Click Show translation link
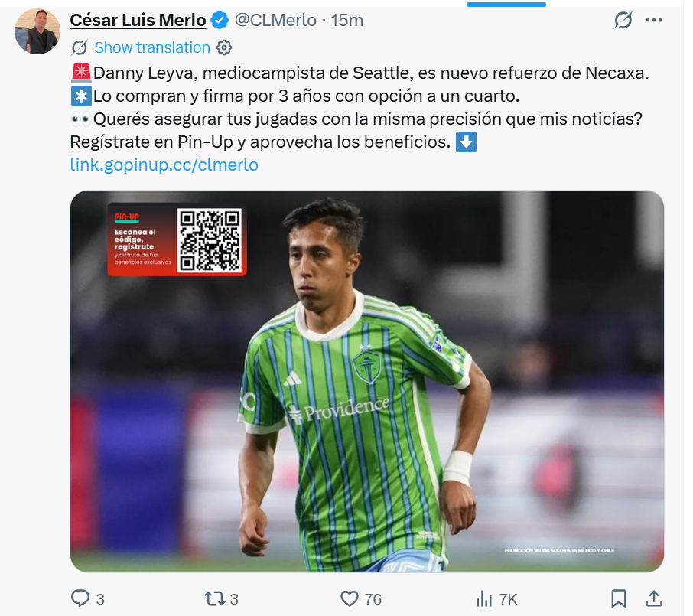The width and height of the screenshot is (693, 616). [152, 47]
